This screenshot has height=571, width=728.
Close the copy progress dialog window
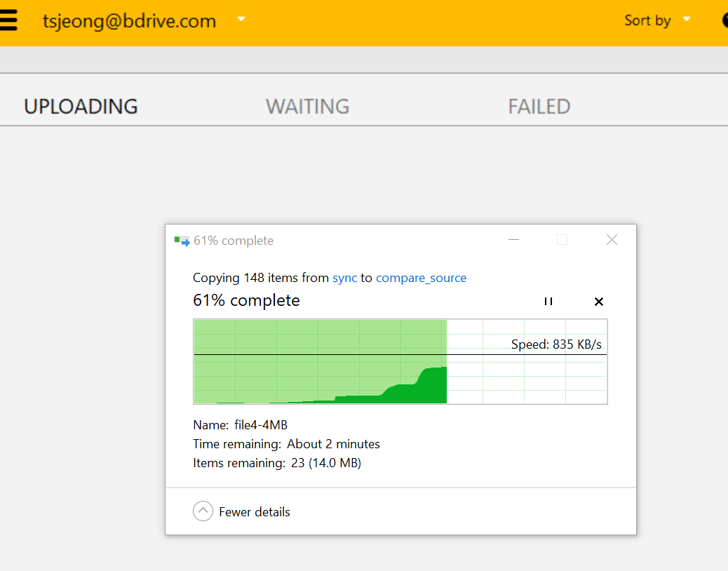(612, 240)
